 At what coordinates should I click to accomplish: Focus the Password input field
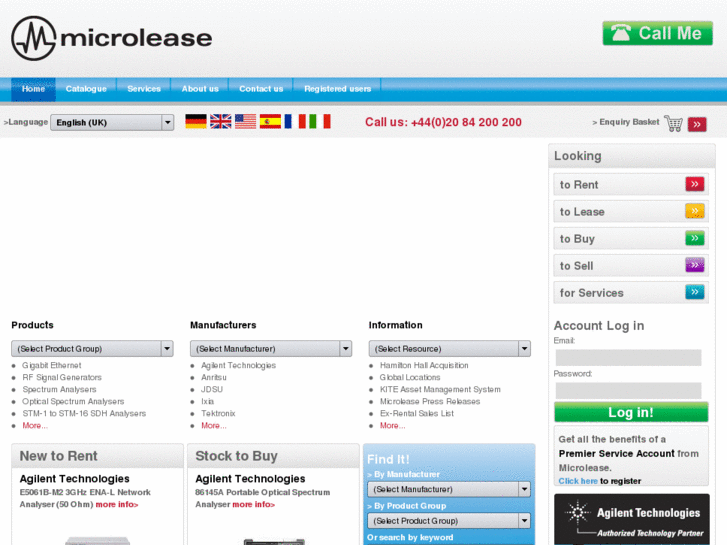[x=628, y=391]
